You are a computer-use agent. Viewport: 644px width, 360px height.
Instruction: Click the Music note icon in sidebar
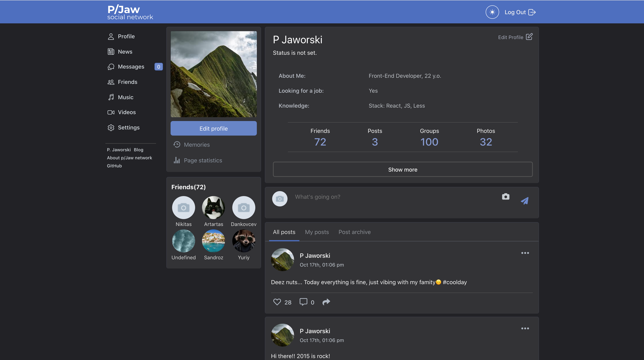[111, 97]
